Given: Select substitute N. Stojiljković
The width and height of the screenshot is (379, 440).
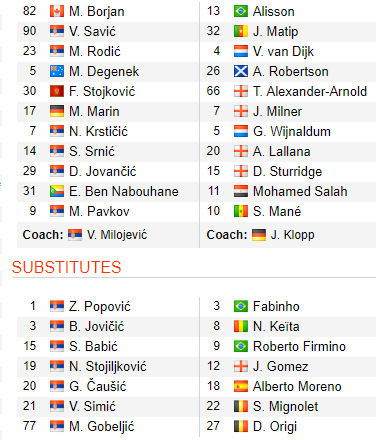Looking at the screenshot, I should [108, 366].
